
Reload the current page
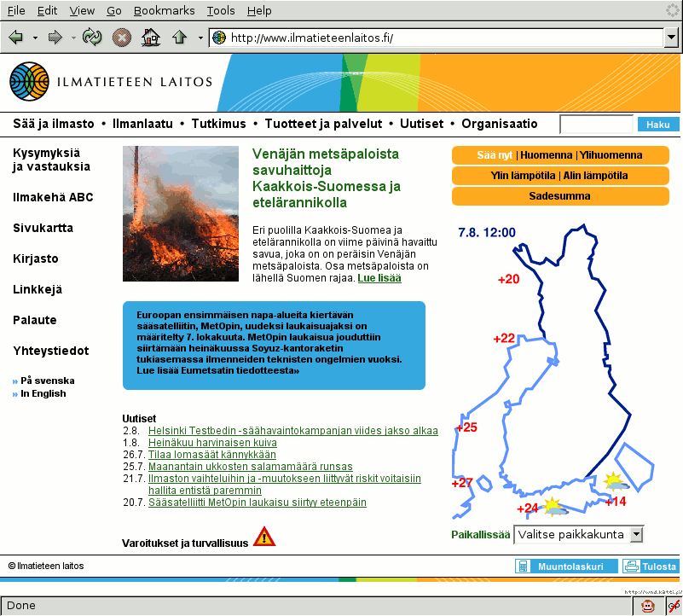click(x=92, y=38)
